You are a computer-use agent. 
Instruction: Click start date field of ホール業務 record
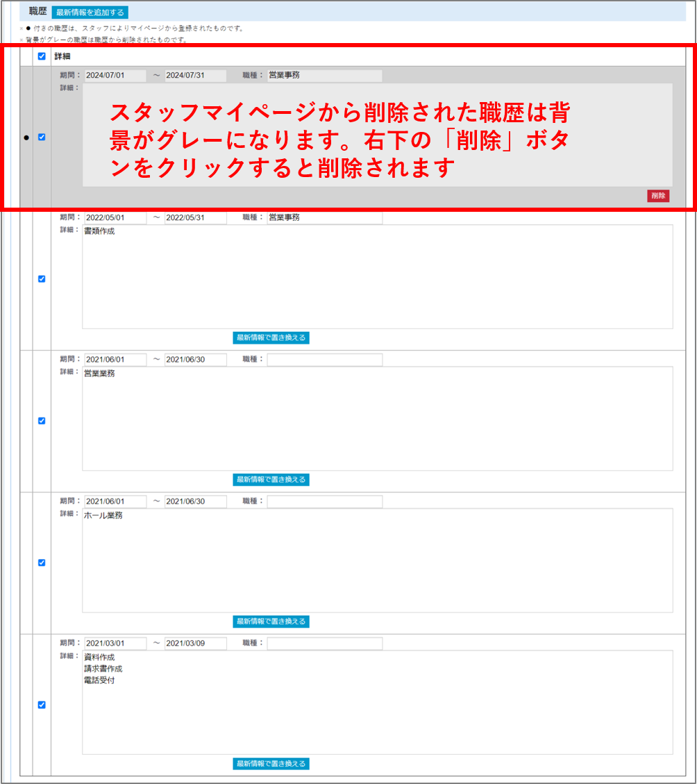(x=115, y=501)
